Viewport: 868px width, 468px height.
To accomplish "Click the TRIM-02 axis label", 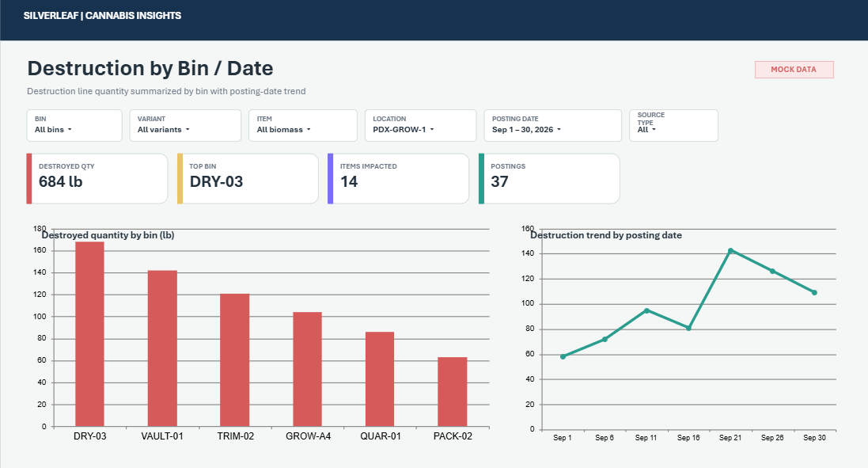I will click(235, 436).
